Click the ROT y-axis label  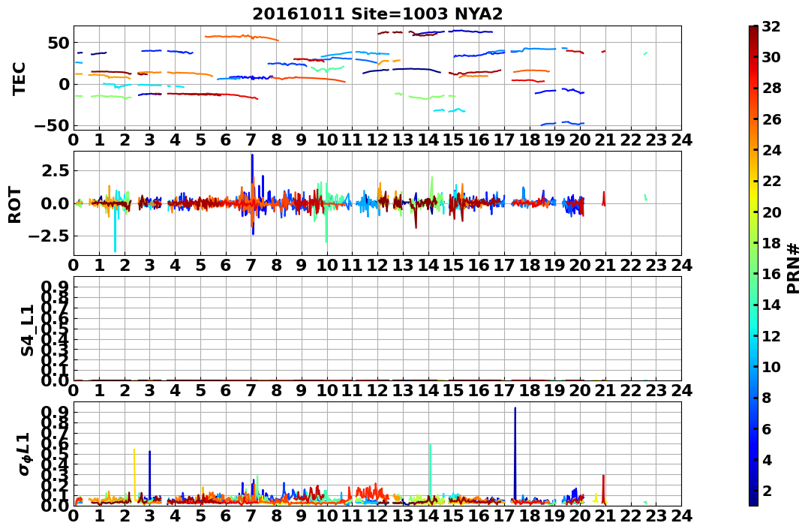click(x=14, y=205)
